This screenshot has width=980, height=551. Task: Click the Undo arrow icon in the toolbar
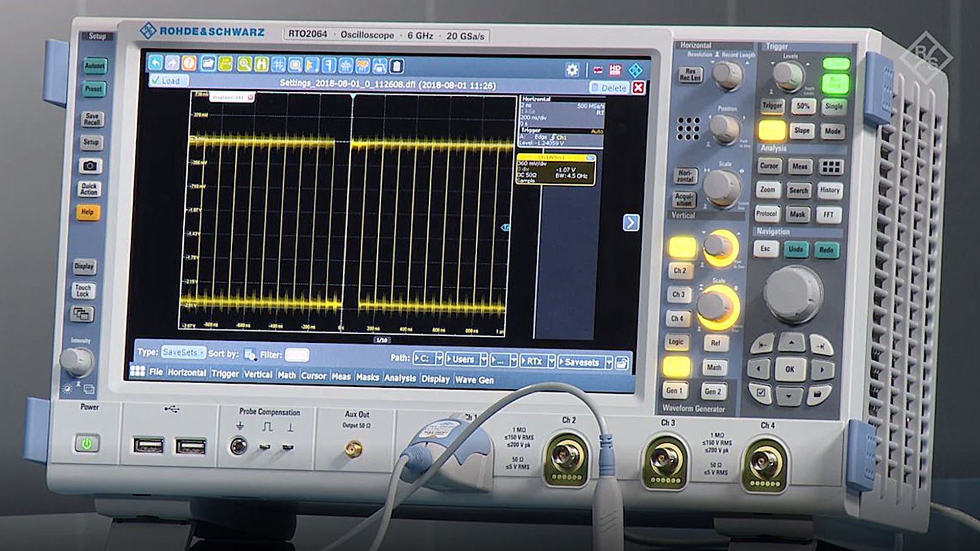pos(155,64)
